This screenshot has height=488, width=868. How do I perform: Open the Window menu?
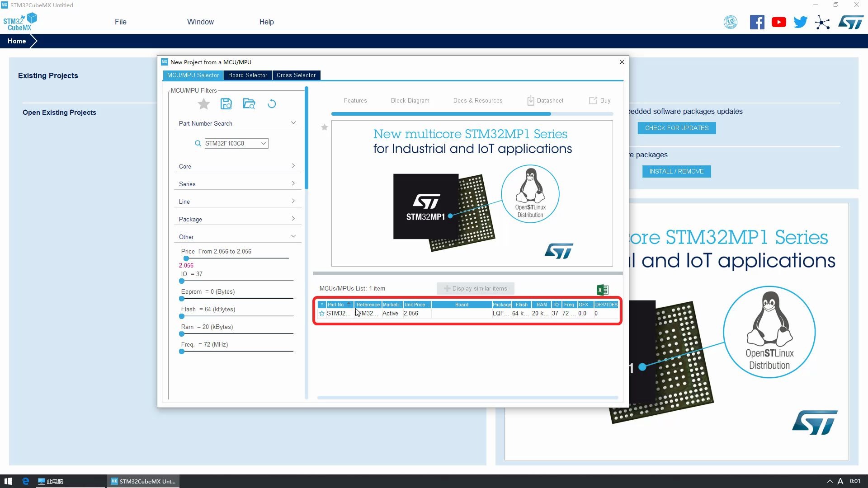[200, 22]
